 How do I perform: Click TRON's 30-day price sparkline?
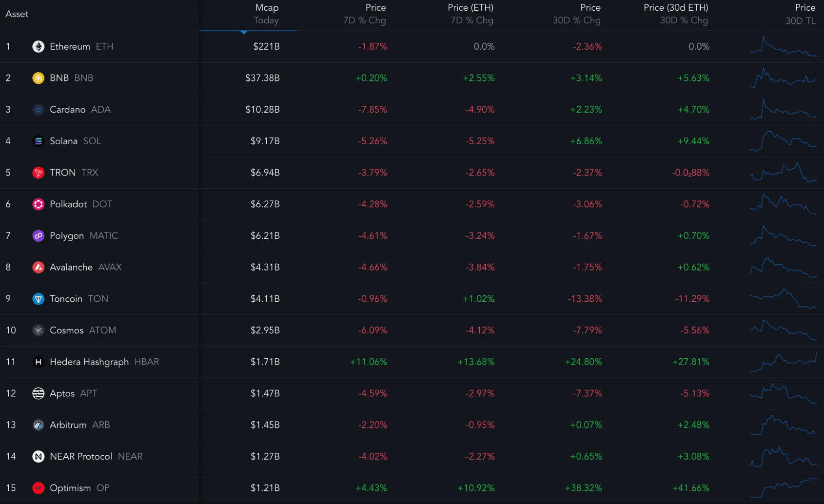[x=783, y=173]
